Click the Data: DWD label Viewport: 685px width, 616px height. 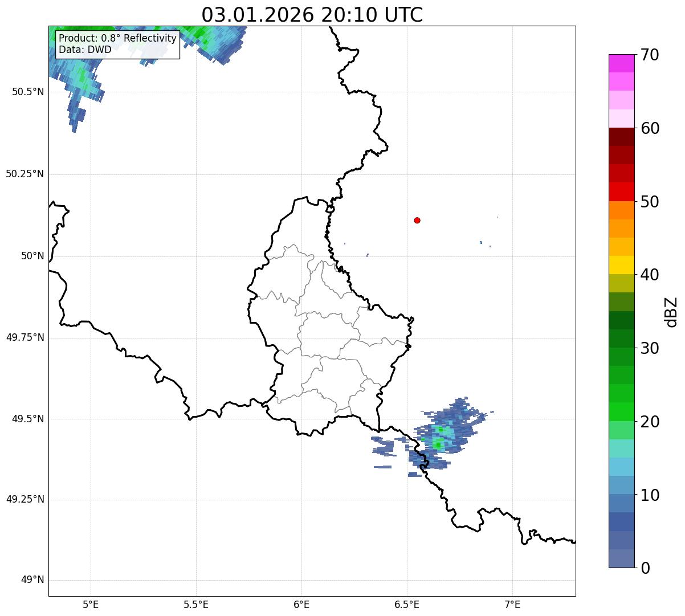coord(85,50)
